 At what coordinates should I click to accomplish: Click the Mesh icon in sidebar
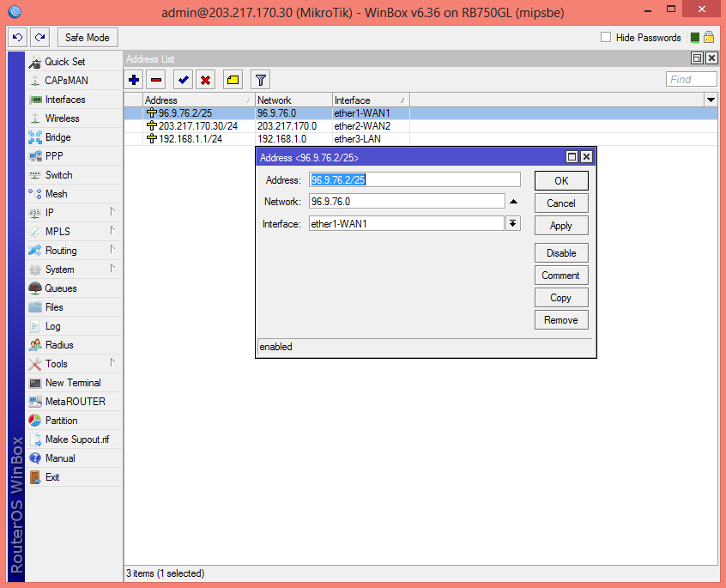click(34, 194)
